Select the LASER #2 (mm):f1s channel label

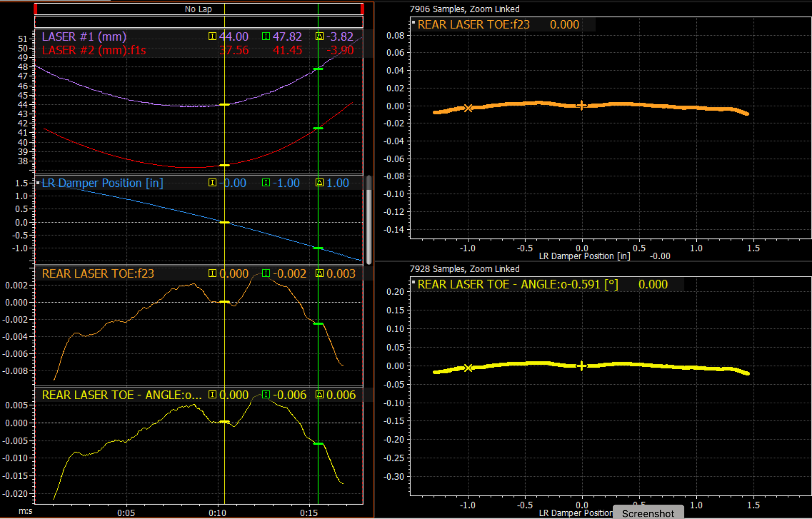coord(94,50)
